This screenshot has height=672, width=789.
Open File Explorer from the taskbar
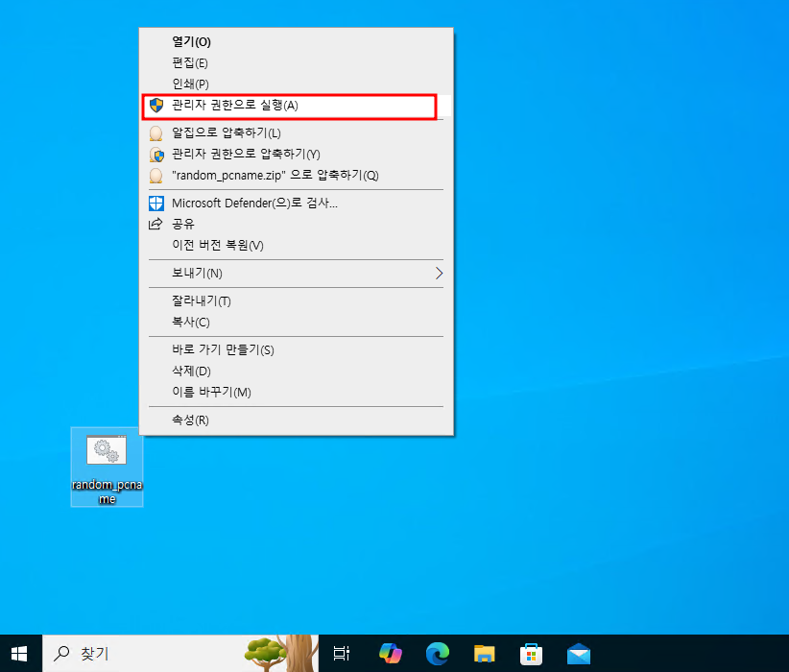click(x=485, y=654)
